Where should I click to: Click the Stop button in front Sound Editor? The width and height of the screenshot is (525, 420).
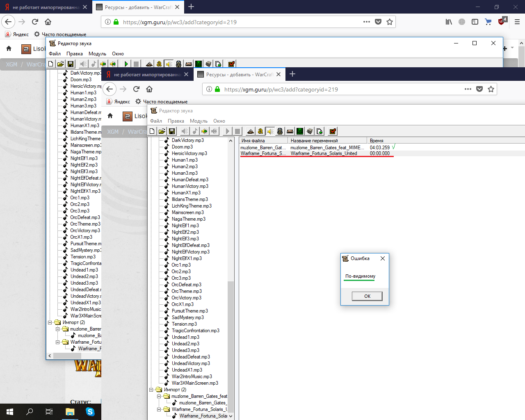click(x=237, y=131)
